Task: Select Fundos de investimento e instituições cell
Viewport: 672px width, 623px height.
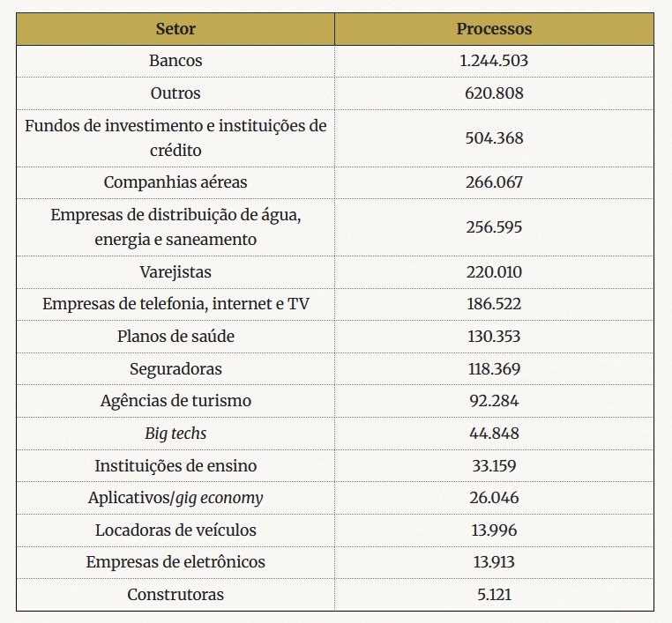Action: (x=175, y=137)
